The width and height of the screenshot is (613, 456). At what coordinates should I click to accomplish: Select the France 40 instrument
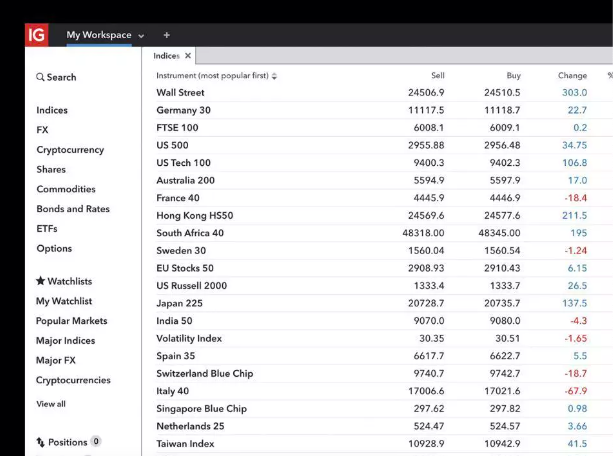(178, 198)
